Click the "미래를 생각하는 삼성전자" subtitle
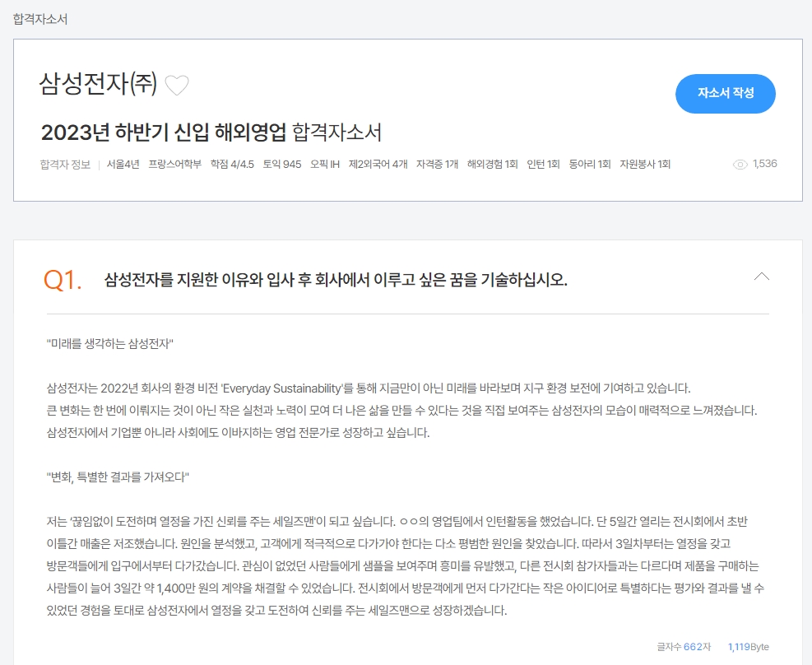Screen dimensions: 812x665 coord(109,344)
